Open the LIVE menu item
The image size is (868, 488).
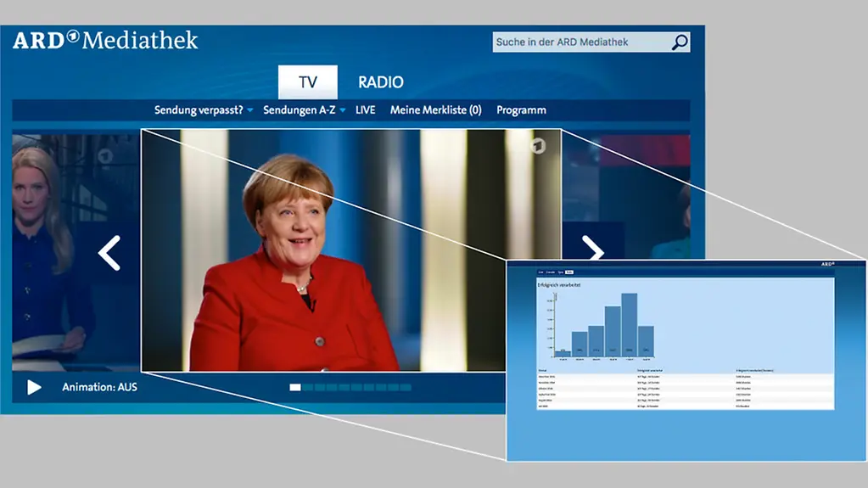pos(366,110)
